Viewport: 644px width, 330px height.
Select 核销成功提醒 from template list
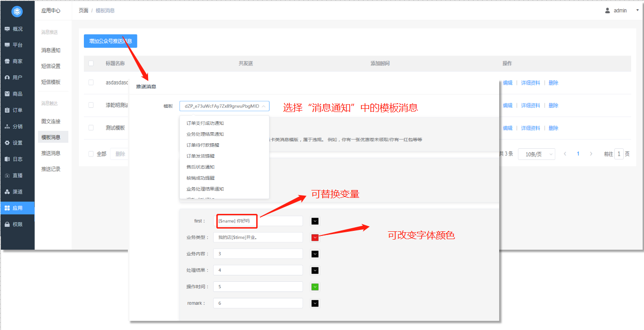pos(200,178)
